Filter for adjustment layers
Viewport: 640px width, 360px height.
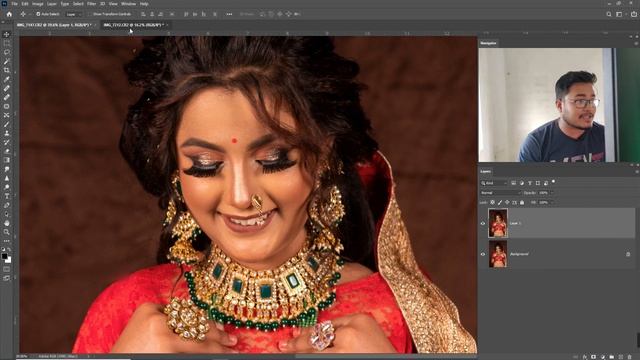[522, 183]
